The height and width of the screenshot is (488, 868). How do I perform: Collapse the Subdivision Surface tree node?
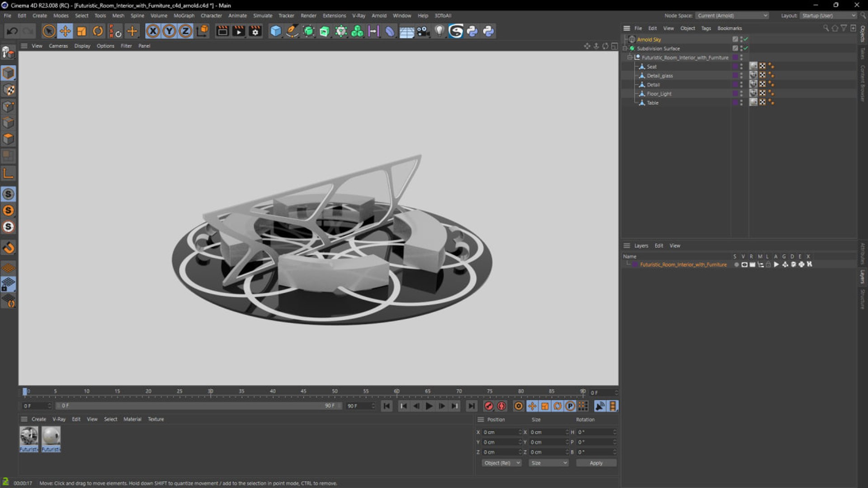coord(625,48)
